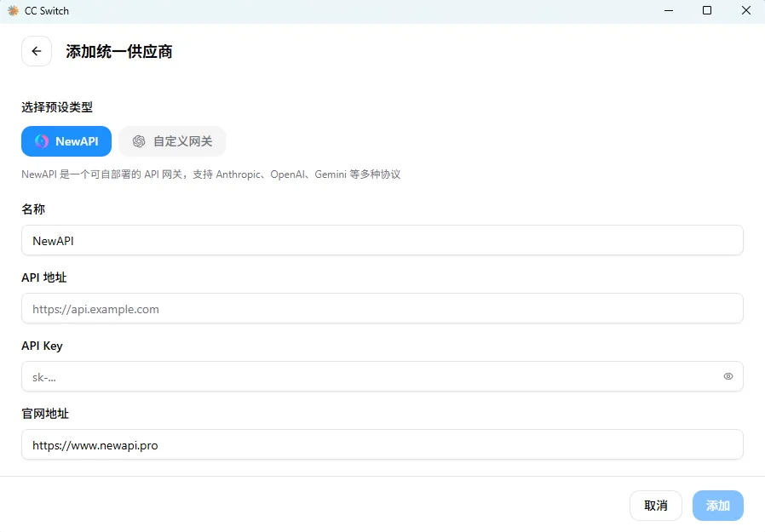Click the API Key label

(x=42, y=346)
